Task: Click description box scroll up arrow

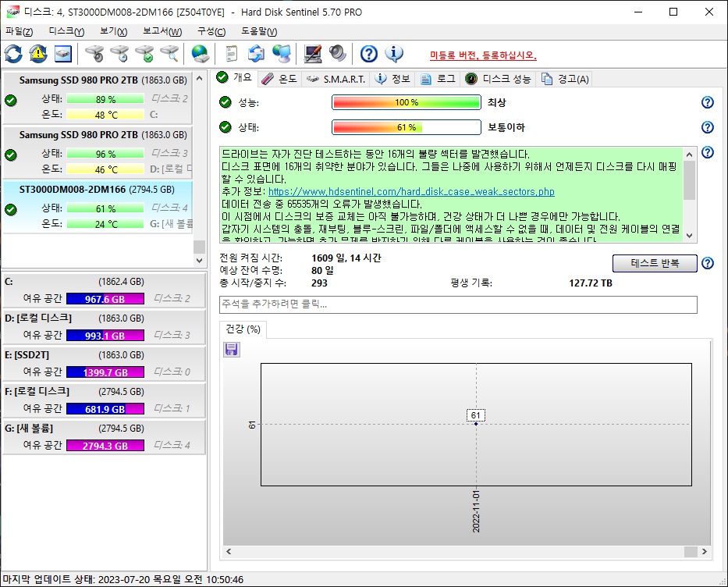Action: point(690,155)
